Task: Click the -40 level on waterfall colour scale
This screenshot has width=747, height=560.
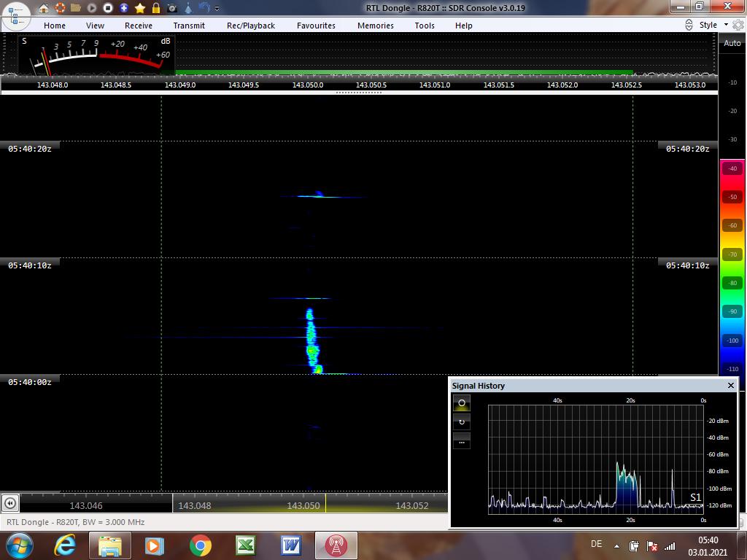Action: pos(732,168)
